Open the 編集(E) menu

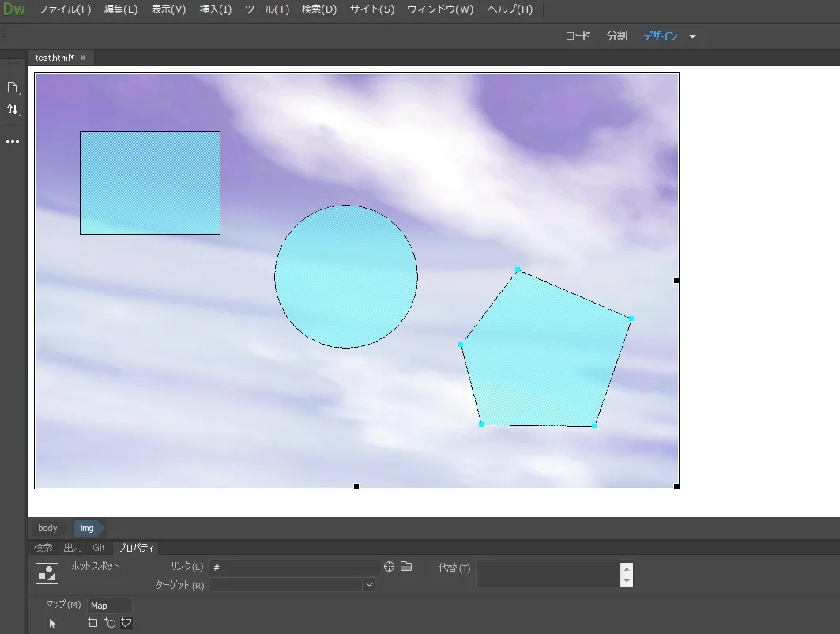121,9
